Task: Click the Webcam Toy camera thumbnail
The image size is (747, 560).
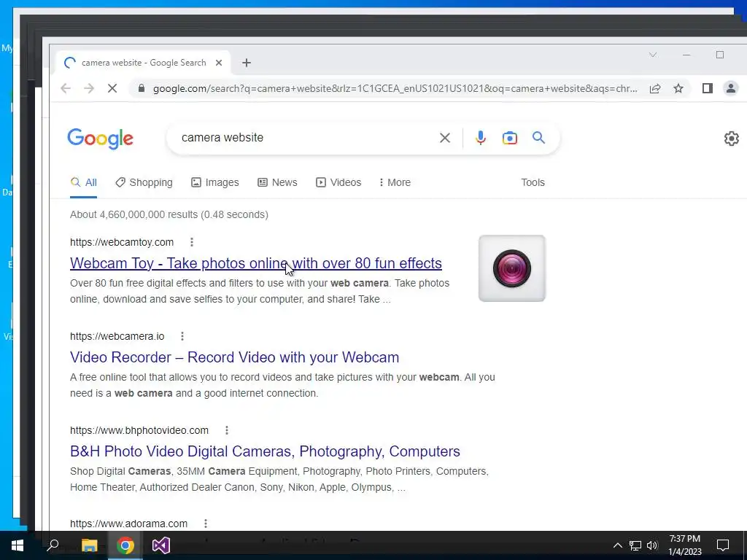Action: pos(511,268)
